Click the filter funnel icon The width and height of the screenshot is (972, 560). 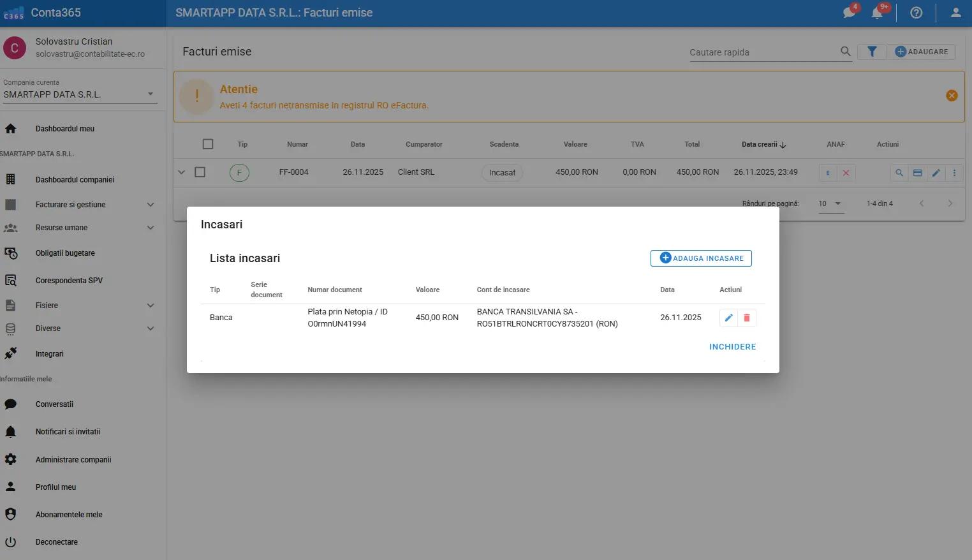click(x=872, y=52)
